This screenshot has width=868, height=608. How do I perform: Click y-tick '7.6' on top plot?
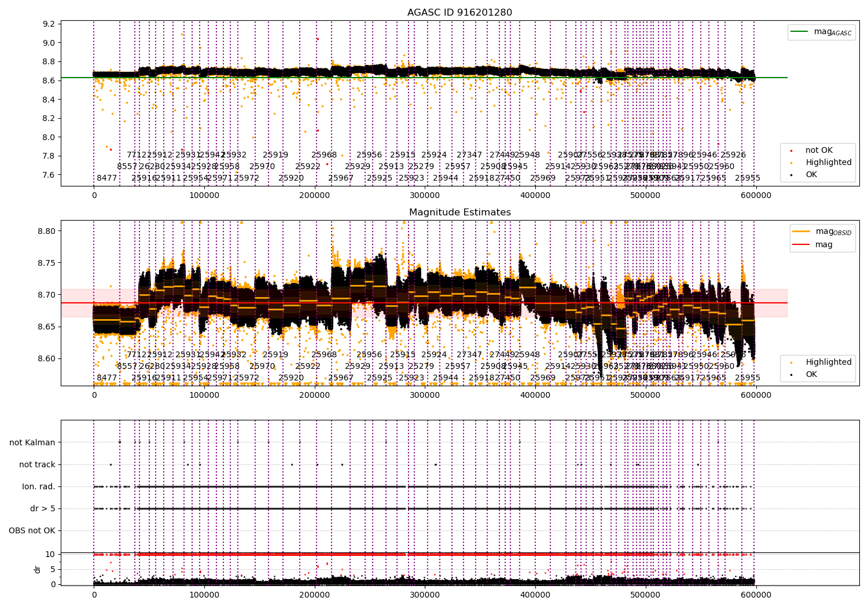49,175
